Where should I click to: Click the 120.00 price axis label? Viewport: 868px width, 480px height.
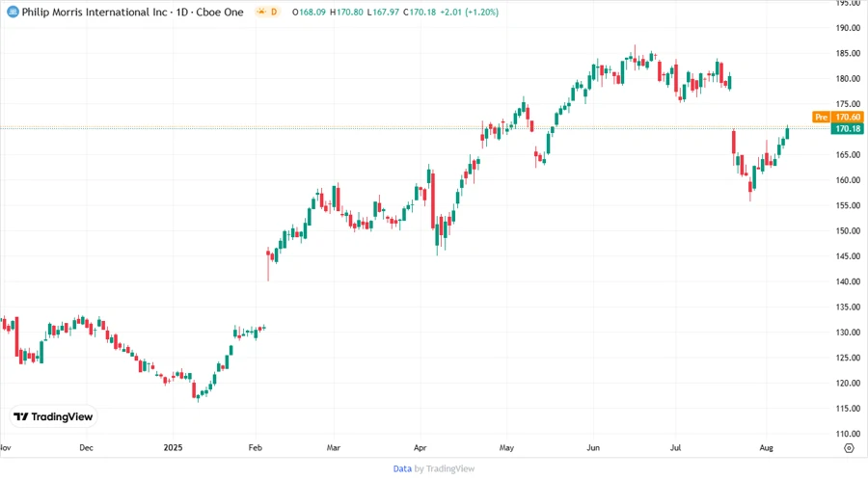coord(848,383)
